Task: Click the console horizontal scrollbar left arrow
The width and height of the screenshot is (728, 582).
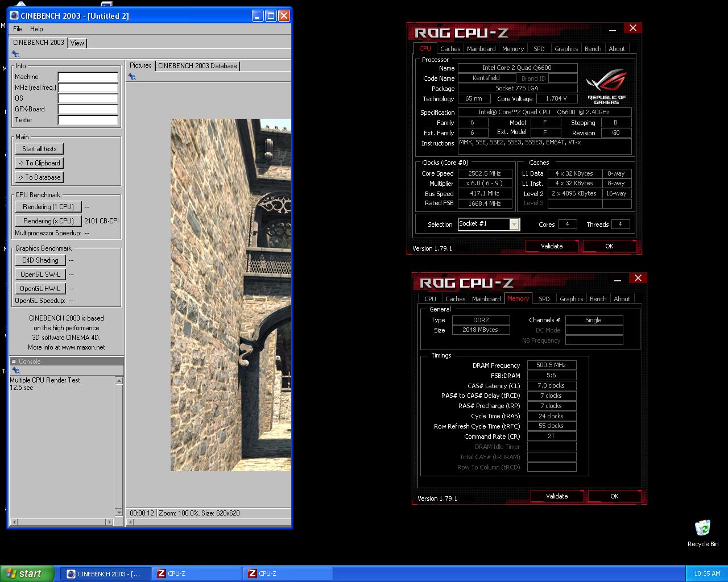Action: (x=14, y=521)
